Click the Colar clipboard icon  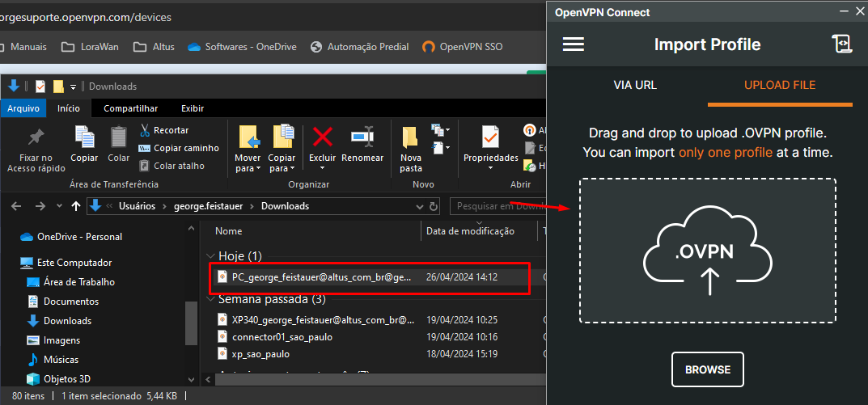(x=118, y=137)
